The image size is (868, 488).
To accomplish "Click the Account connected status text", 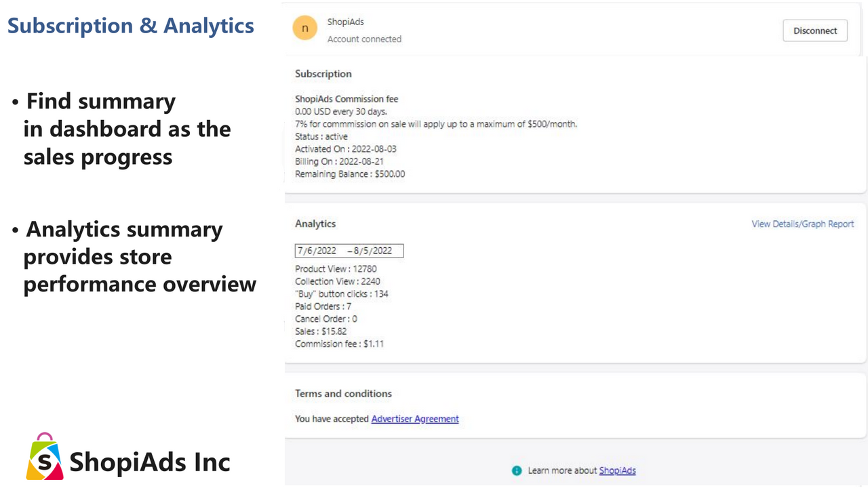I will (x=364, y=39).
